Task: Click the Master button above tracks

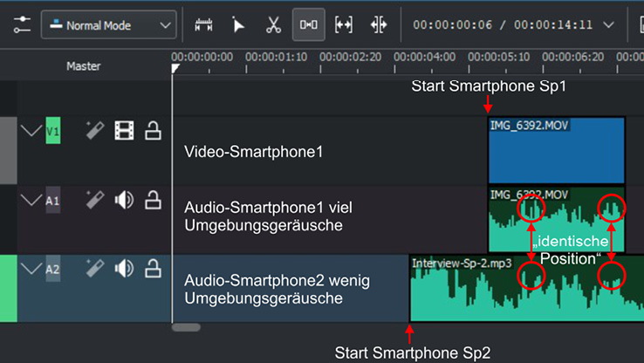Action: 84,66
